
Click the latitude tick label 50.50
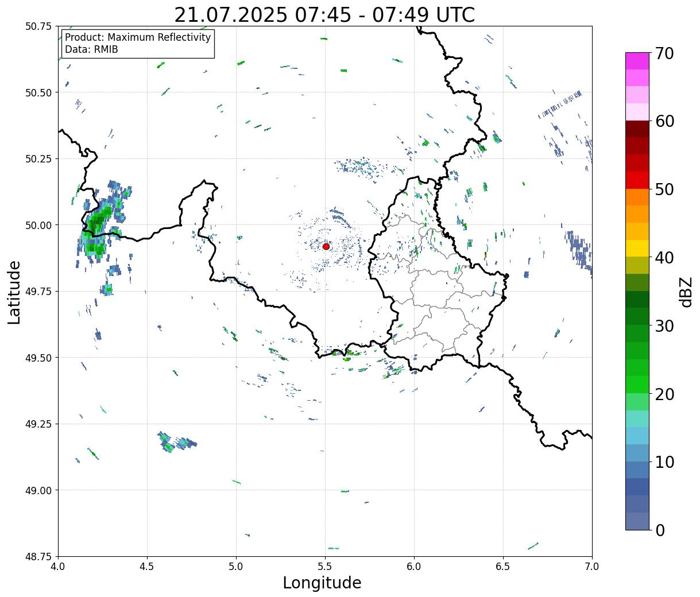[x=38, y=92]
